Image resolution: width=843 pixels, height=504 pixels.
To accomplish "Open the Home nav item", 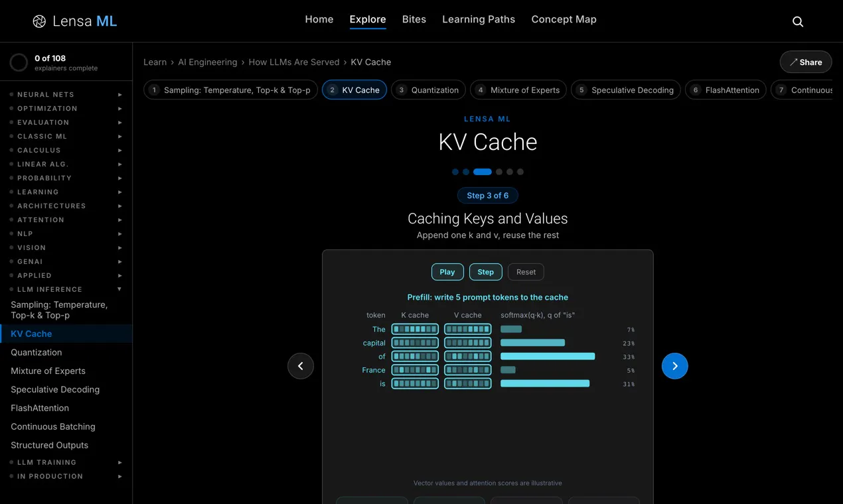I will pyautogui.click(x=319, y=19).
